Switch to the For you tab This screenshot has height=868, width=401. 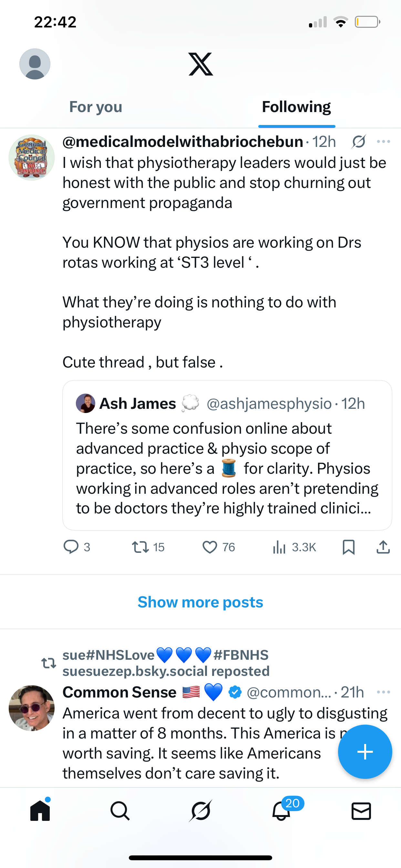(96, 107)
